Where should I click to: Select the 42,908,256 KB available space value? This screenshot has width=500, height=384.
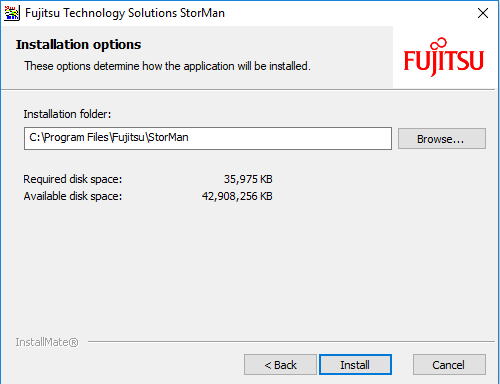(x=237, y=196)
